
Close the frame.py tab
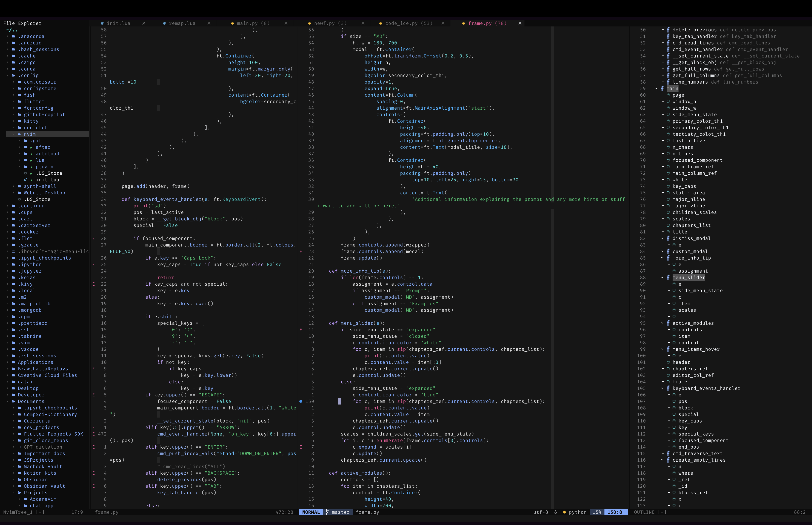tap(520, 23)
